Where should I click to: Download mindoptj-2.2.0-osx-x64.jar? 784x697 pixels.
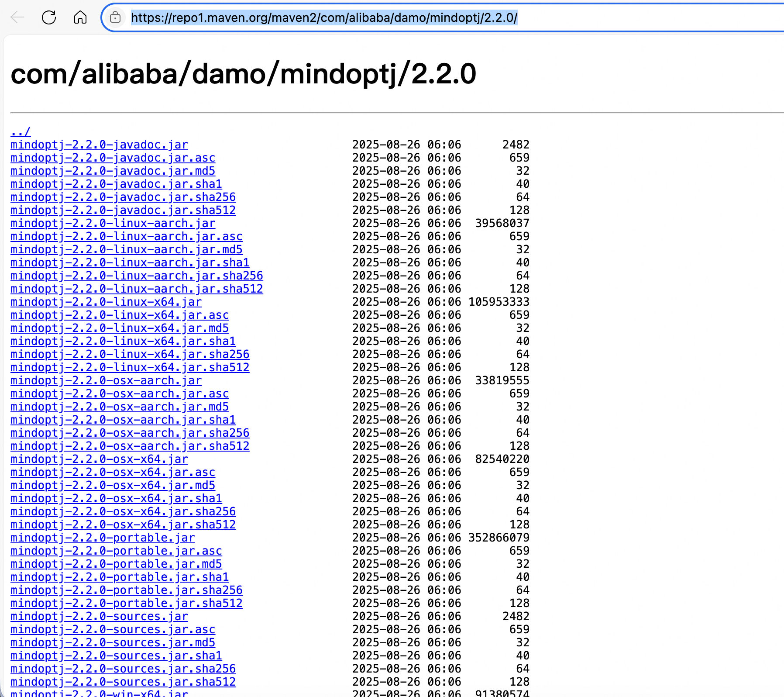coord(99,459)
